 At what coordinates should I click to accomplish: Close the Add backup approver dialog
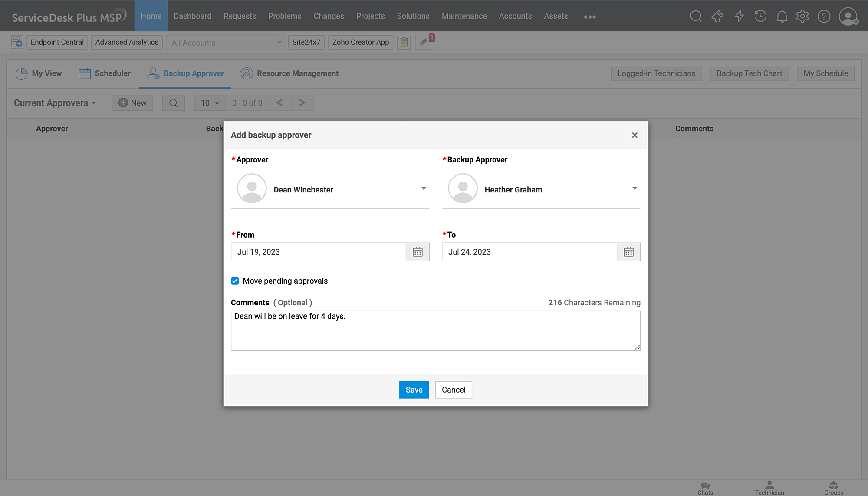coord(635,135)
